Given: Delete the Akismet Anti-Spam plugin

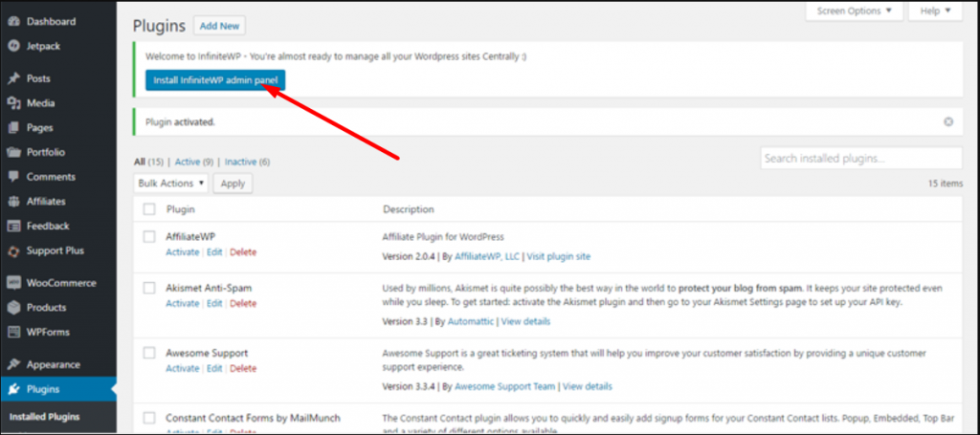Looking at the screenshot, I should pyautogui.click(x=243, y=303).
